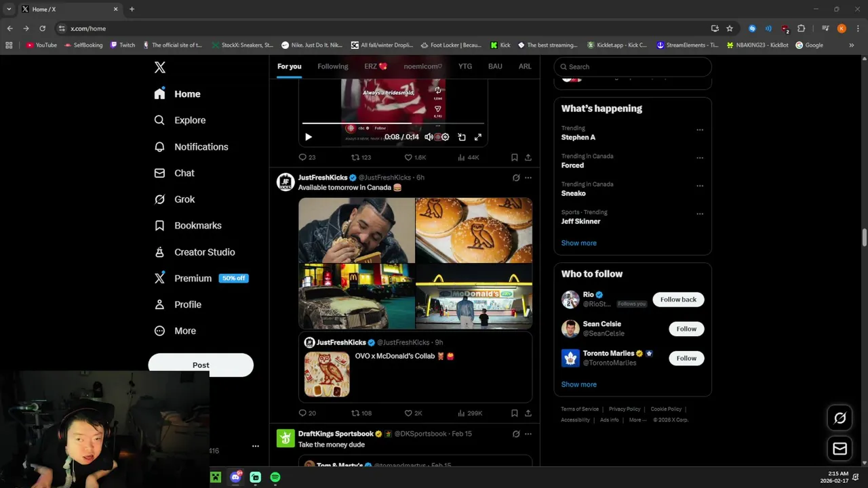This screenshot has width=868, height=488.
Task: Open options for Stephen A trend
Action: tap(700, 129)
